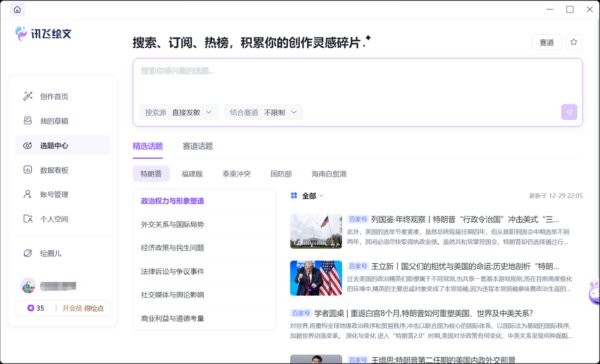
Task: Click the 百家号 tag on the 学者圆桌 article
Action: pyautogui.click(x=300, y=313)
